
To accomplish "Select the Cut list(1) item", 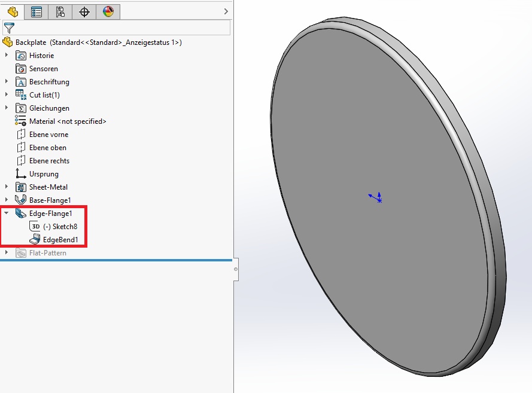I will pos(44,95).
